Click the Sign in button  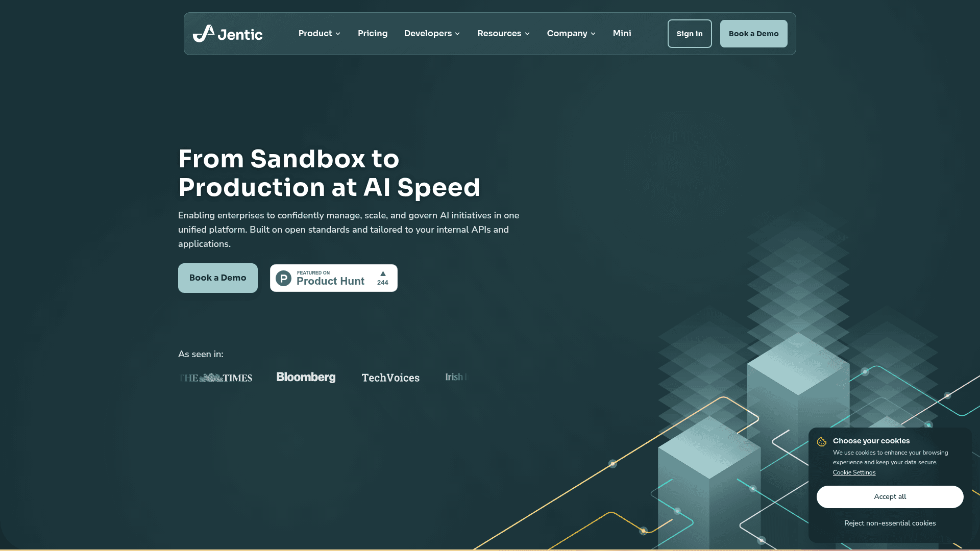[x=689, y=34]
